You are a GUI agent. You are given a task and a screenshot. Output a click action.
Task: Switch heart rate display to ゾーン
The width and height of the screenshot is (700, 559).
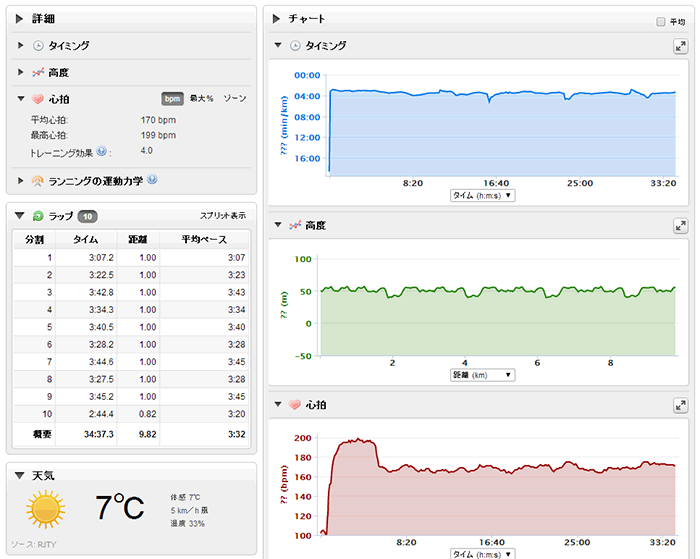(235, 99)
